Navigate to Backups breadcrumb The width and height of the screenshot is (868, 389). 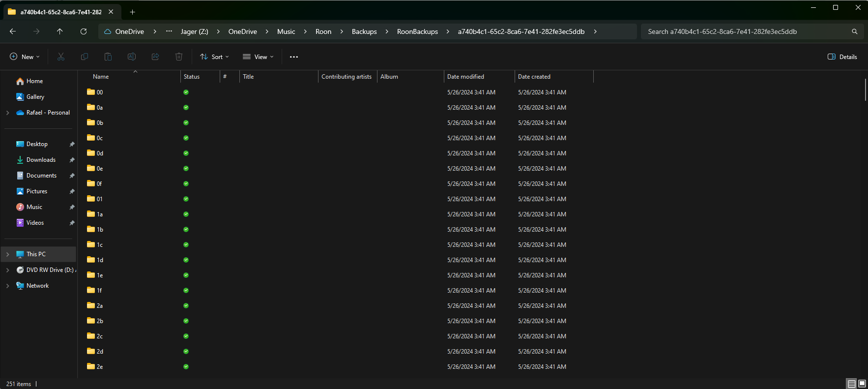point(364,31)
